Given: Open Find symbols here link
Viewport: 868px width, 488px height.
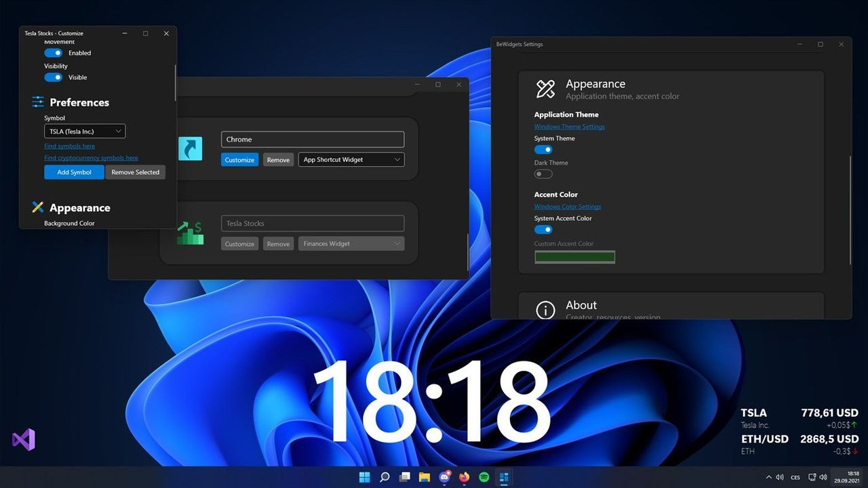Looking at the screenshot, I should 69,146.
